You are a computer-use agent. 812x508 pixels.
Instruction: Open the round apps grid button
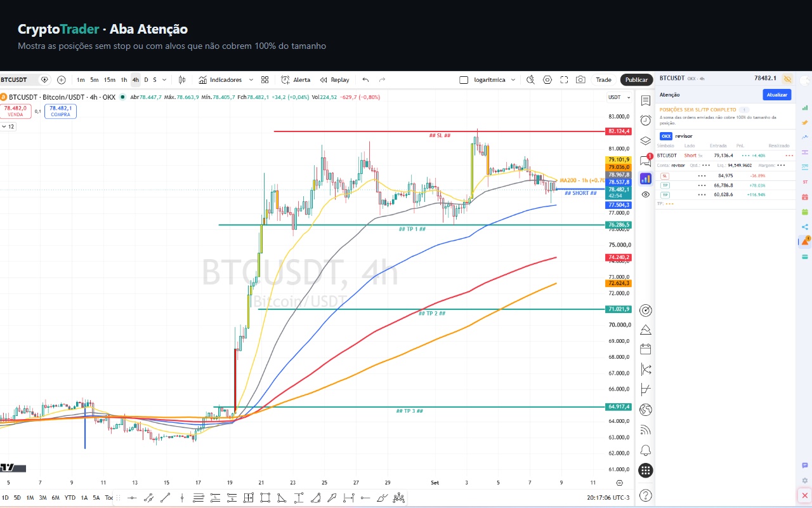click(646, 471)
